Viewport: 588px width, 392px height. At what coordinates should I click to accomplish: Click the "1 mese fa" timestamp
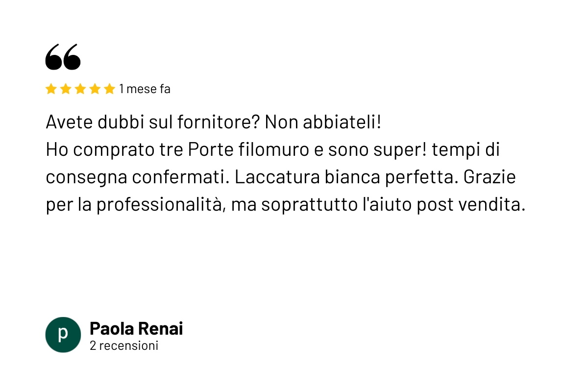(145, 89)
